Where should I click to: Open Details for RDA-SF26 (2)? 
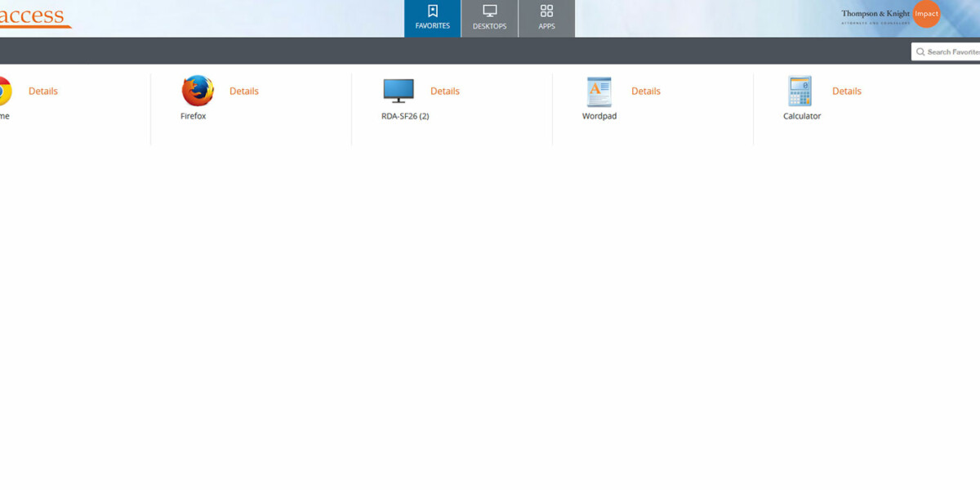(444, 91)
